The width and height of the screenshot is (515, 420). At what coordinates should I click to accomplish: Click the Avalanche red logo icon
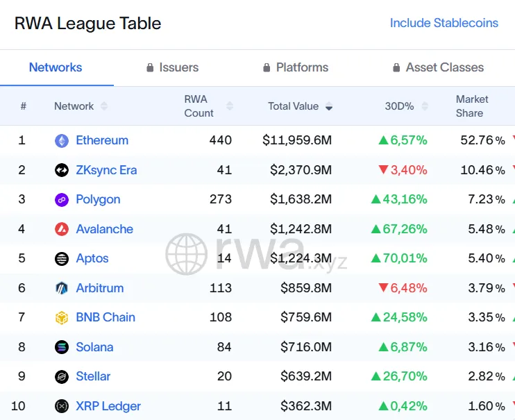point(62,229)
